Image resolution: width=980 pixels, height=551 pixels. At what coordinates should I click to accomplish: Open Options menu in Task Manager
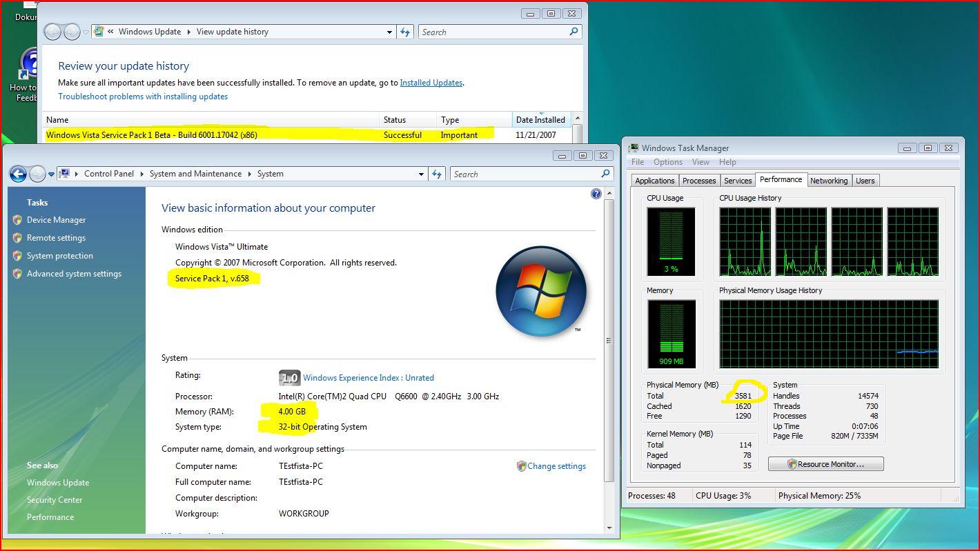(668, 162)
